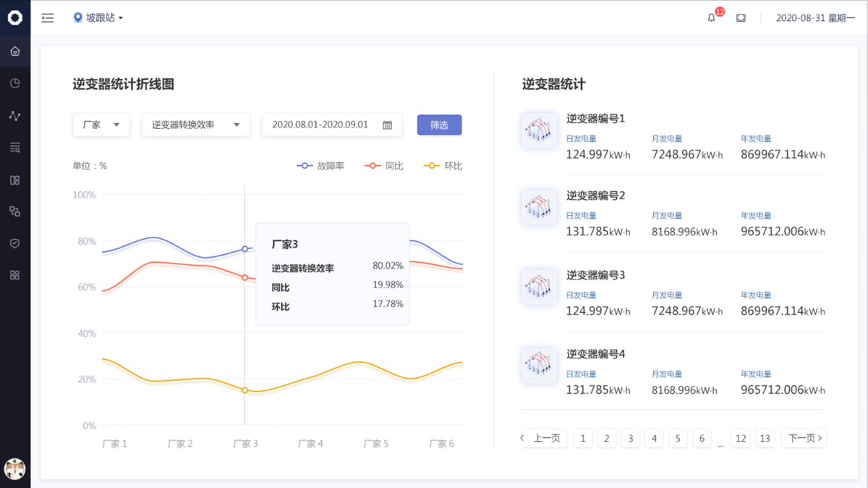
Task: Expand the 厂家 dropdown
Action: click(101, 125)
